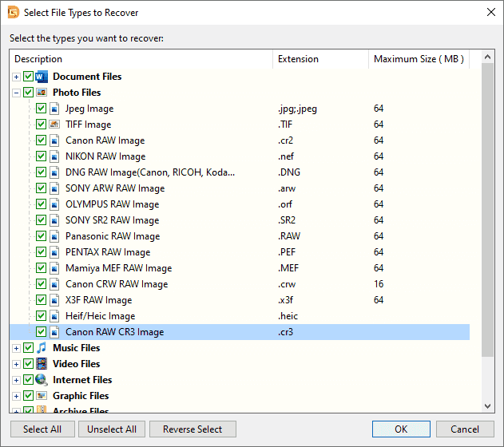Click the Extension column header
This screenshot has height=447, width=504.
(319, 59)
